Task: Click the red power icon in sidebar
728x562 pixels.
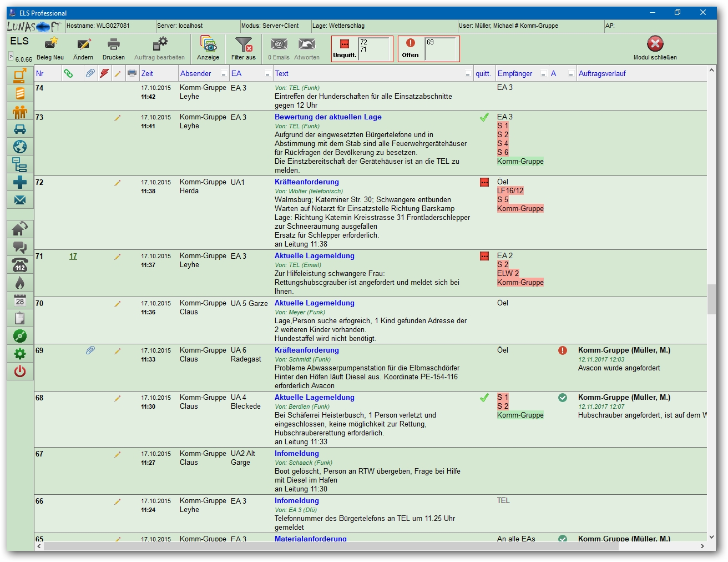Action: [x=20, y=371]
